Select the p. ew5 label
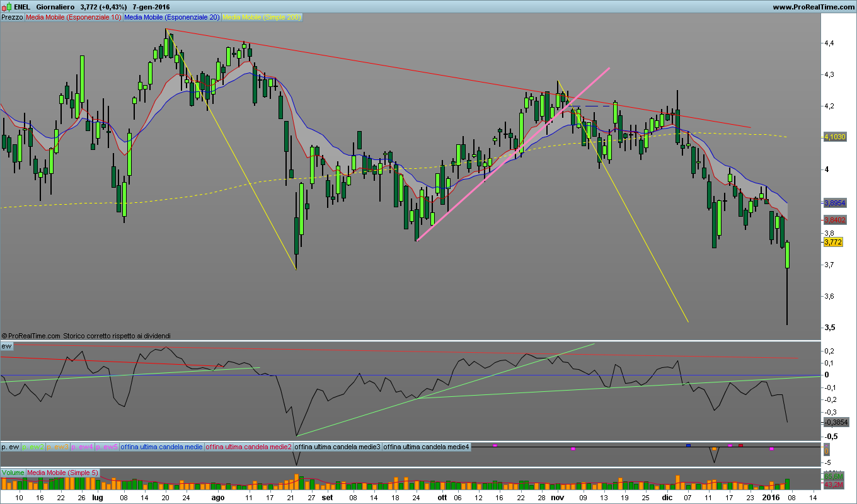Screen dimensions: 857x504 tap(106, 447)
